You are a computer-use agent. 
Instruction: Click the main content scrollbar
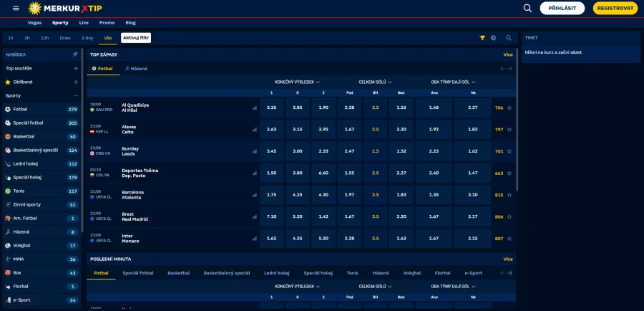(517, 119)
